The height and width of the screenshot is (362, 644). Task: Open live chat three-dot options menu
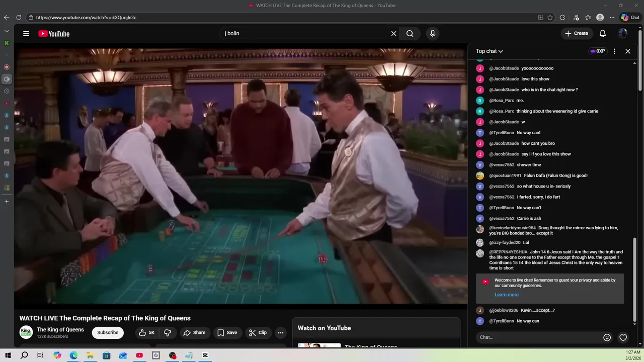[614, 51]
